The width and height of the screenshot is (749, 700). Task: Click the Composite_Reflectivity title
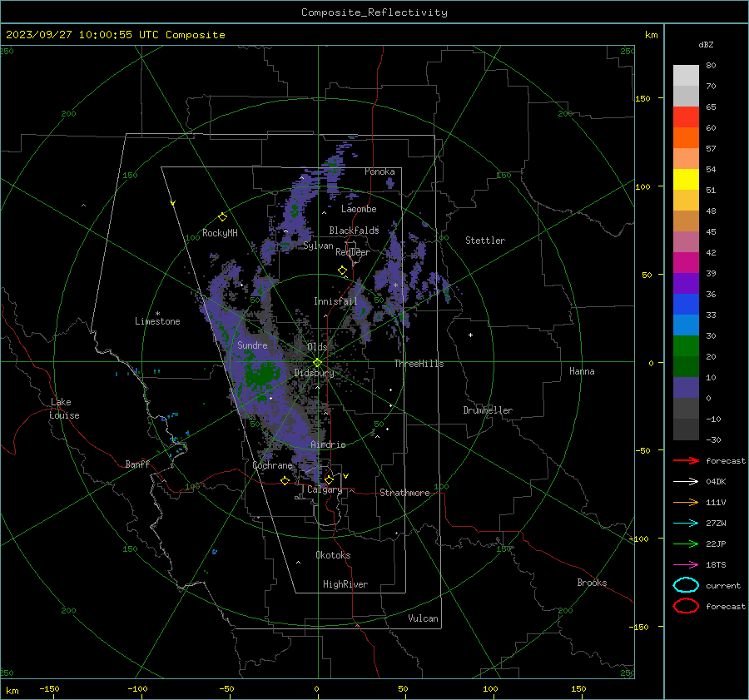374,12
